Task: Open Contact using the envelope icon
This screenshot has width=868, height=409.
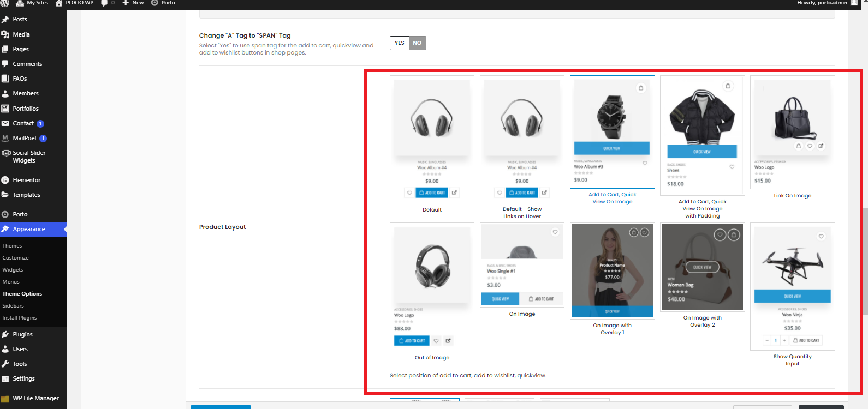Action: (x=5, y=123)
